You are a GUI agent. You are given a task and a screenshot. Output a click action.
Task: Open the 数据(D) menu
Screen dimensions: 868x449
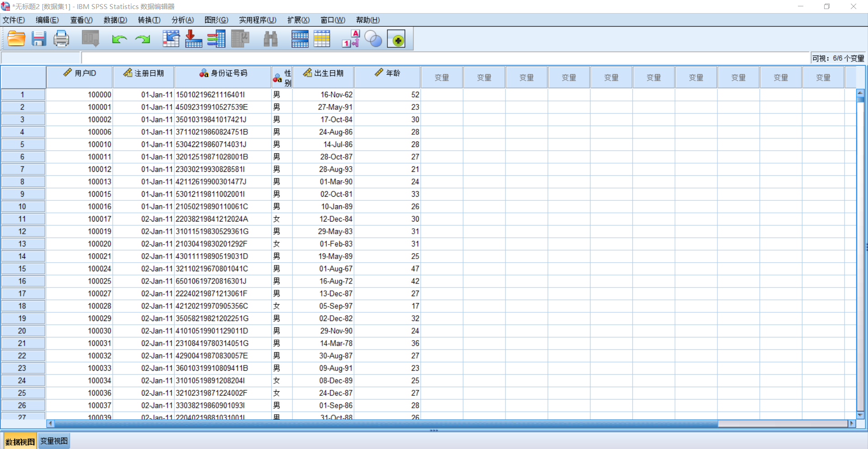[x=115, y=20]
